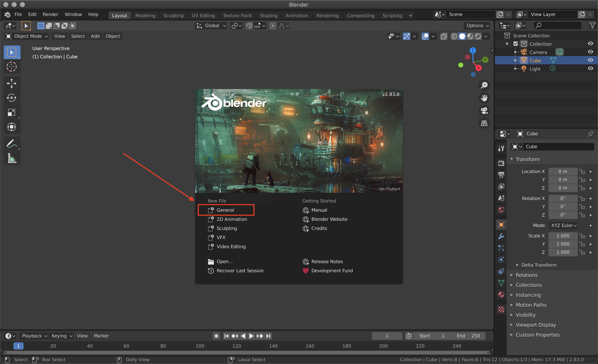The image size is (598, 364).
Task: Open the World properties tab
Action: click(501, 210)
